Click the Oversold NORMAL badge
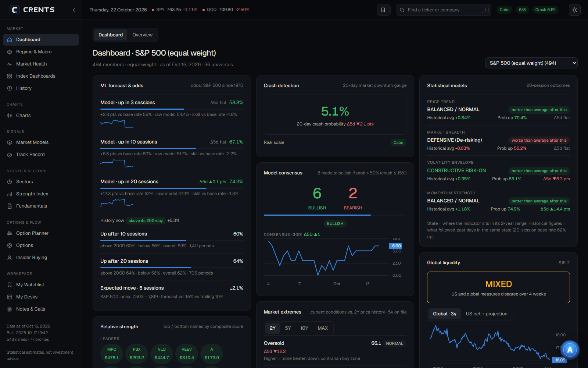 point(394,343)
